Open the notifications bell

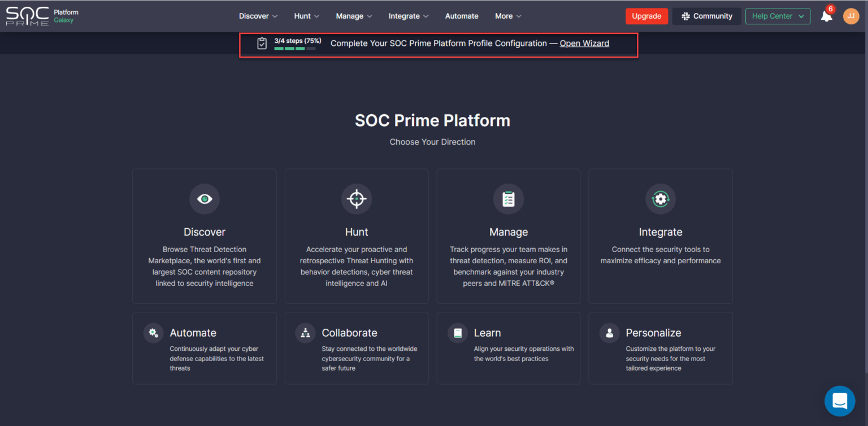826,17
